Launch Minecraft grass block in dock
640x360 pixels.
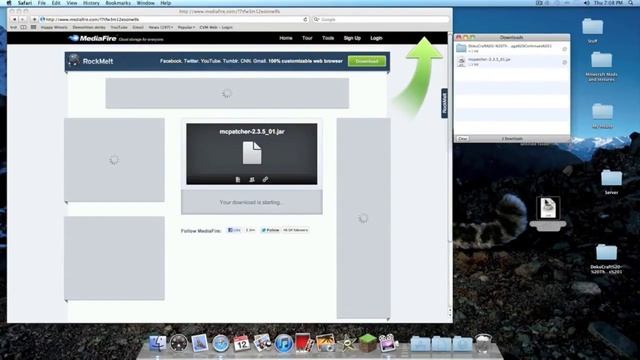(367, 343)
